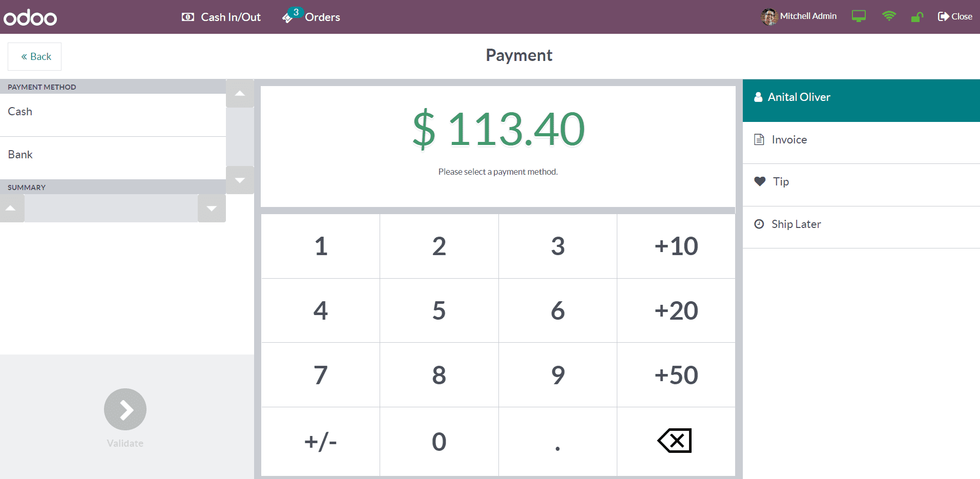
Task: Toggle the Ship Later option
Action: click(x=861, y=224)
